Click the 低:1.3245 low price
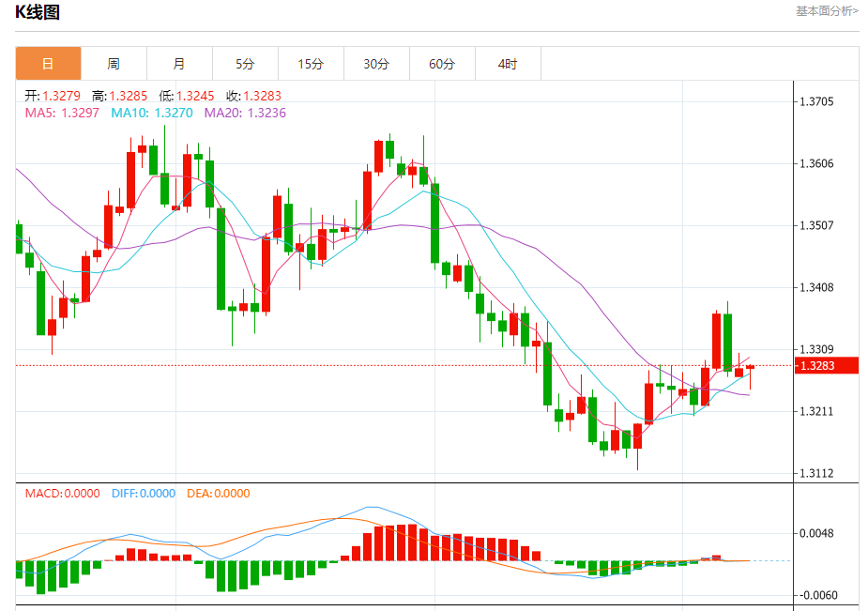This screenshot has width=868, height=611. tap(187, 96)
